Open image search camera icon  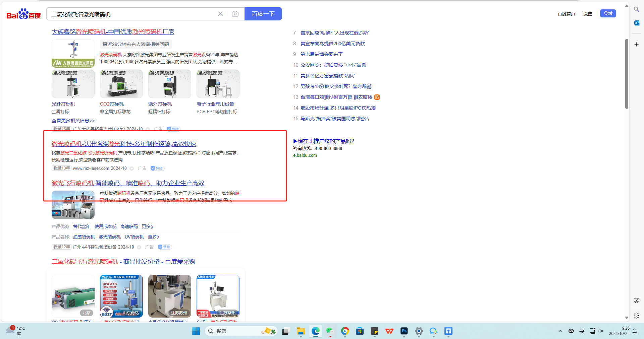pyautogui.click(x=235, y=14)
